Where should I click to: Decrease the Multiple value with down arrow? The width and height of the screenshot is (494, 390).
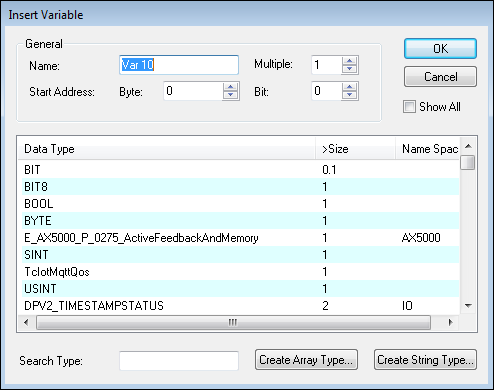point(350,69)
